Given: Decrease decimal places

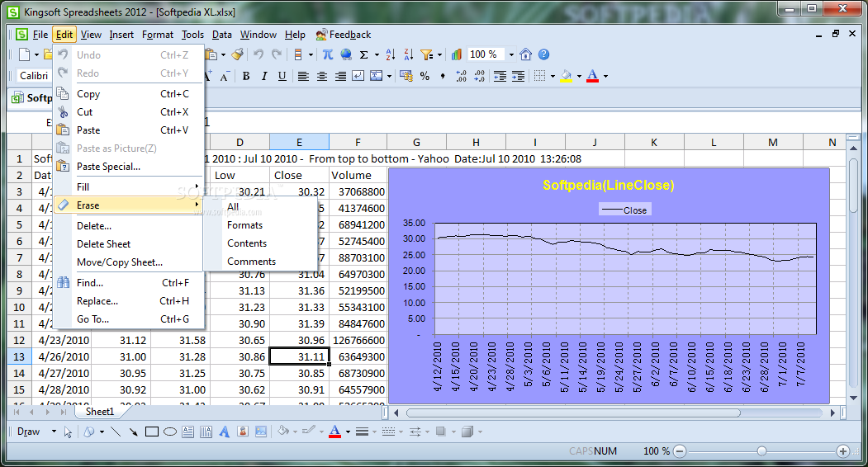Looking at the screenshot, I should (479, 76).
